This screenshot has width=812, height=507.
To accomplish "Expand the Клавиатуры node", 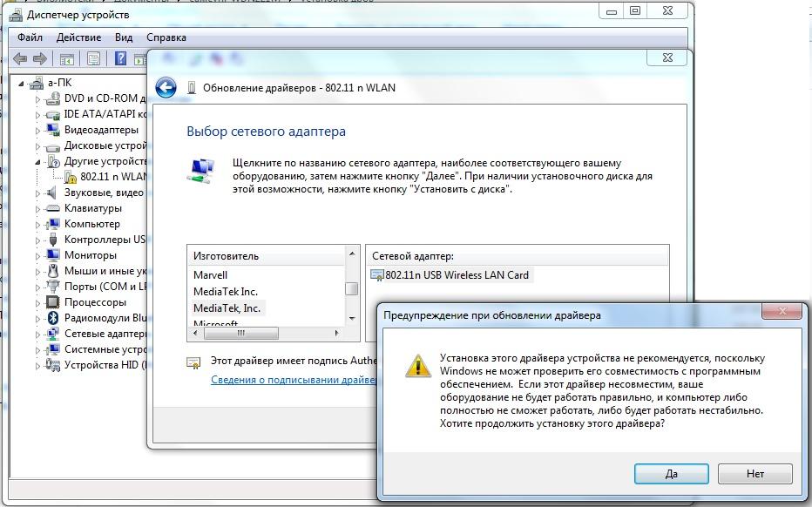I will [x=37, y=209].
